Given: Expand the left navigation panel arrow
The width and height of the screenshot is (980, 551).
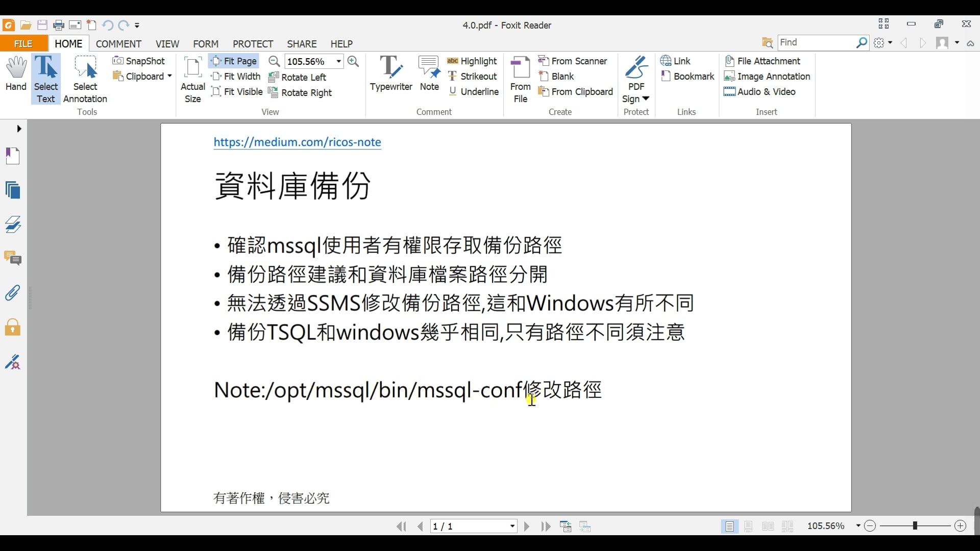Looking at the screenshot, I should click(x=19, y=129).
